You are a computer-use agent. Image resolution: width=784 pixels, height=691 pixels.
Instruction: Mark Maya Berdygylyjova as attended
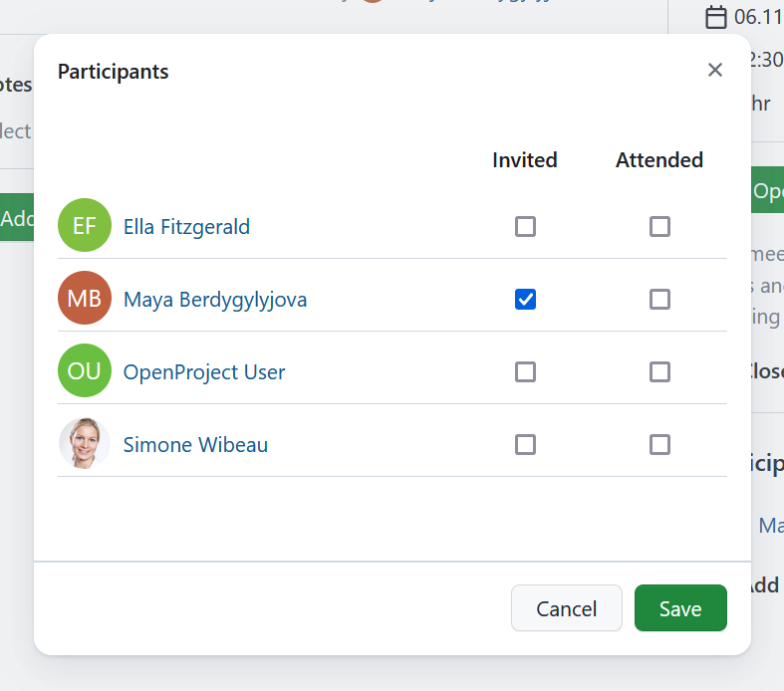(x=659, y=299)
